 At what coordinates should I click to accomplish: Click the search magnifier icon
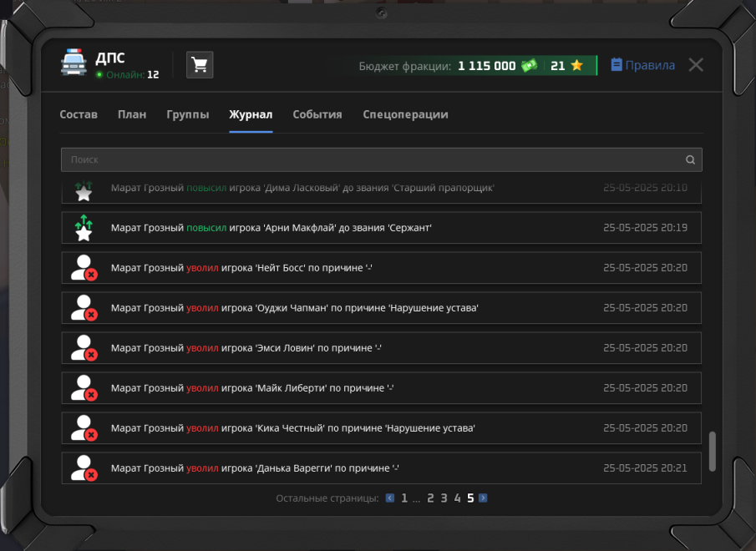(x=691, y=160)
